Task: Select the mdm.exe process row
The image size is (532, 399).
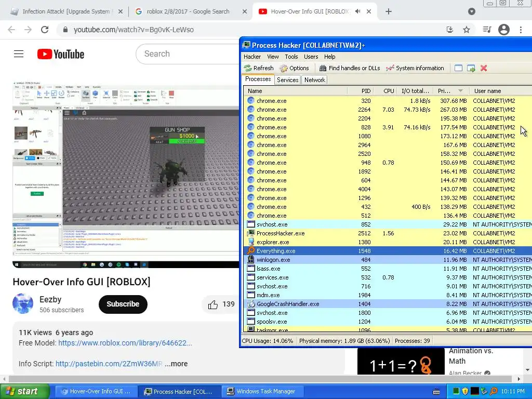Action: (388, 295)
